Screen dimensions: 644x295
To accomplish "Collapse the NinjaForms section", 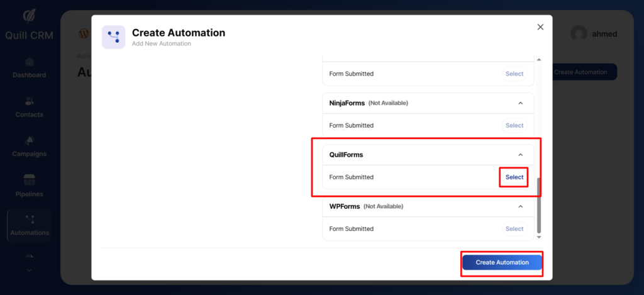I will point(520,103).
